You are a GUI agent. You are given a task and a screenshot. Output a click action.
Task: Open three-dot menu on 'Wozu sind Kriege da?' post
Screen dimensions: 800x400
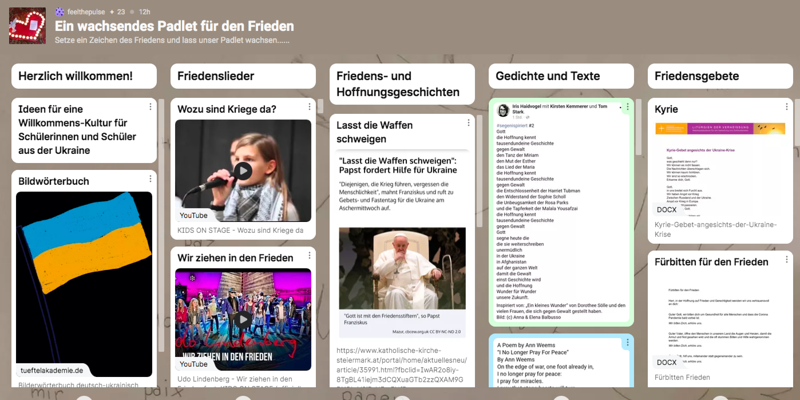[309, 107]
